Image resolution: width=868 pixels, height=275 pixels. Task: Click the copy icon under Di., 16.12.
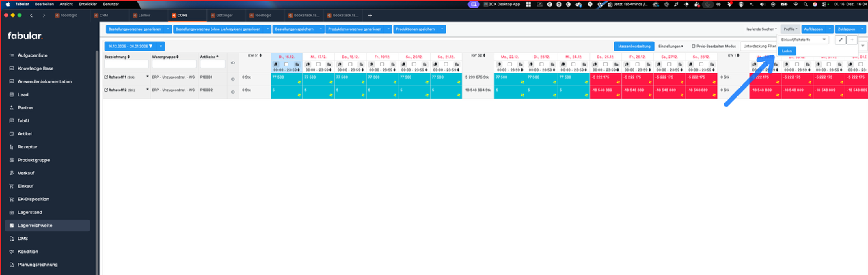(276, 64)
